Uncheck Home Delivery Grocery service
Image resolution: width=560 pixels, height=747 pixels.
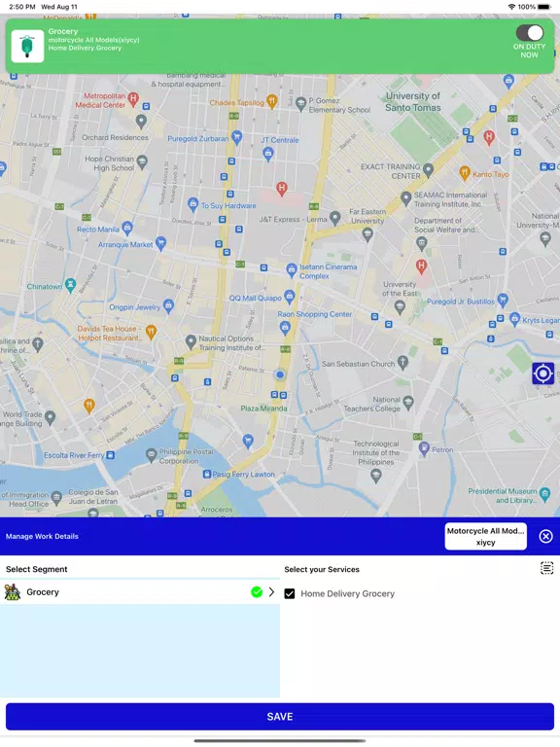[290, 593]
